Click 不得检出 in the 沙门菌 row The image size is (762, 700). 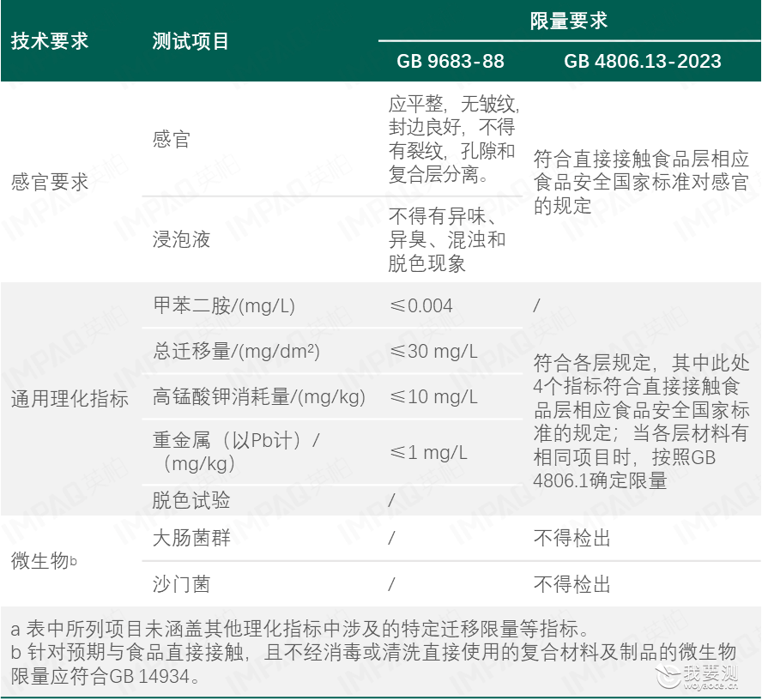point(572,584)
